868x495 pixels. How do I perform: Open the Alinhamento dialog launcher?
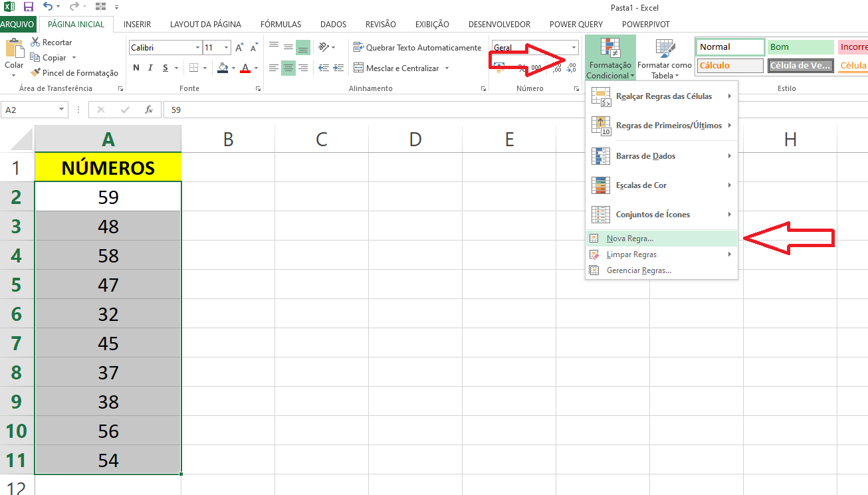tap(483, 88)
